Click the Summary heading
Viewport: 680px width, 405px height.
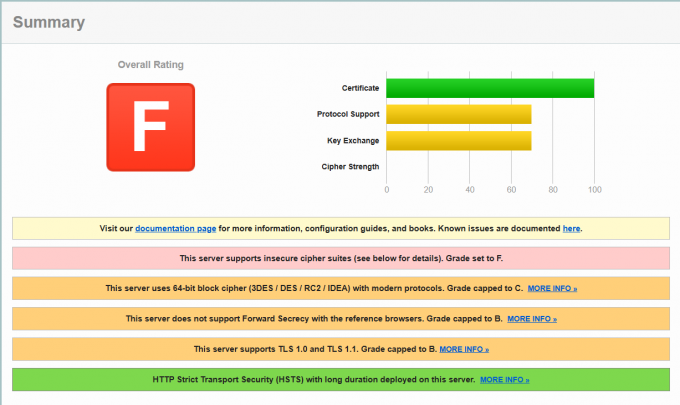49,22
